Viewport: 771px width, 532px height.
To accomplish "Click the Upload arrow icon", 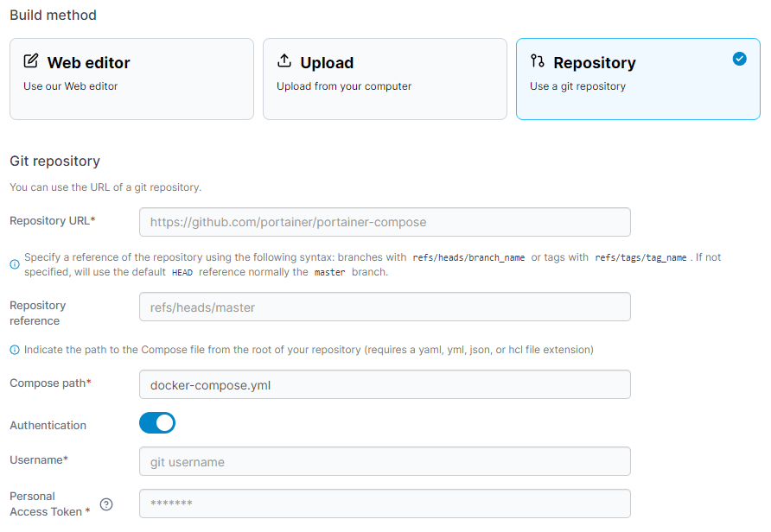I will pyautogui.click(x=285, y=61).
